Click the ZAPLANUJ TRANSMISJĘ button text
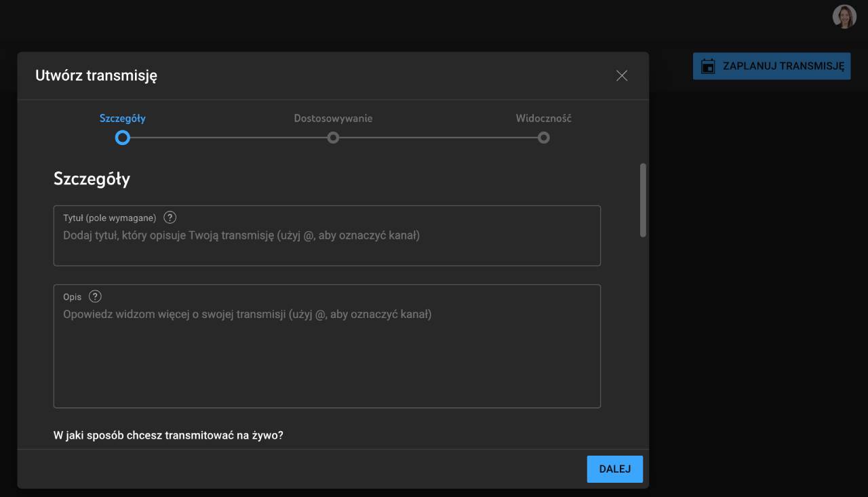The height and width of the screenshot is (497, 868). [x=783, y=66]
